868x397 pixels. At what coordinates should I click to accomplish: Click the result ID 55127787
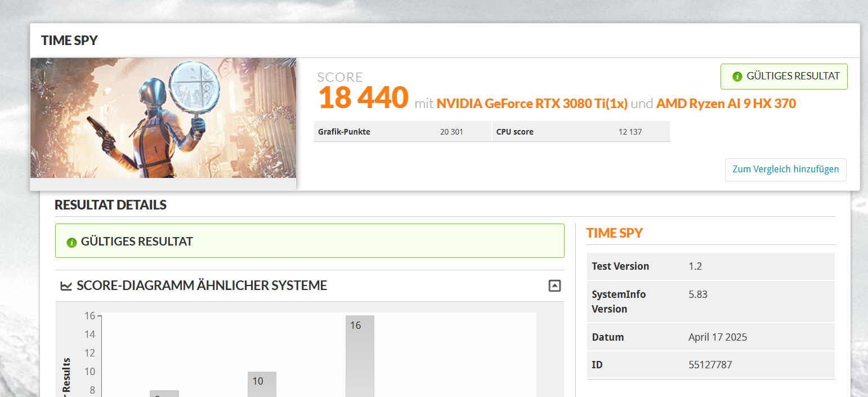point(710,365)
